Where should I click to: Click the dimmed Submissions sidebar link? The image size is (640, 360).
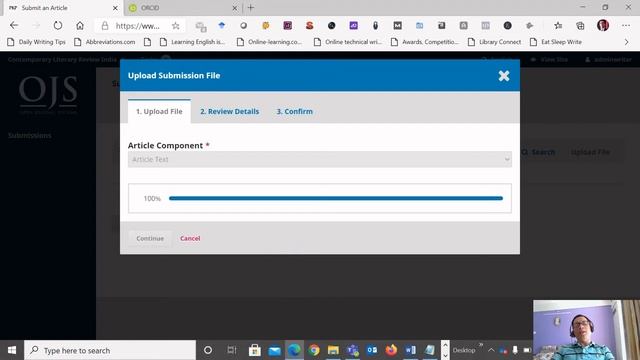point(30,136)
